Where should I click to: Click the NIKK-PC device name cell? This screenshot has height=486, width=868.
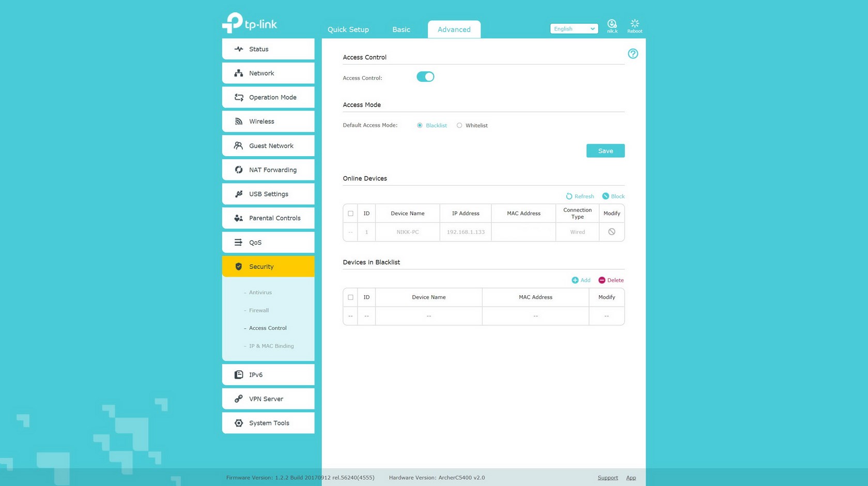(408, 232)
